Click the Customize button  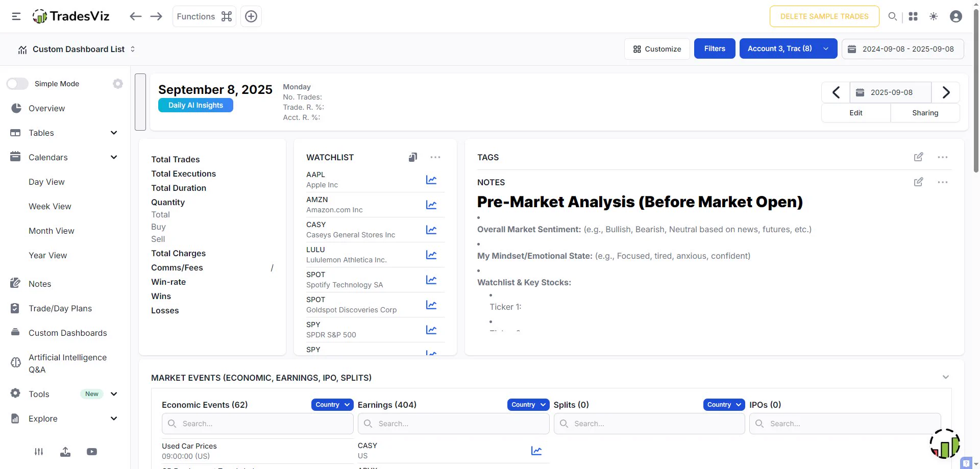657,49
